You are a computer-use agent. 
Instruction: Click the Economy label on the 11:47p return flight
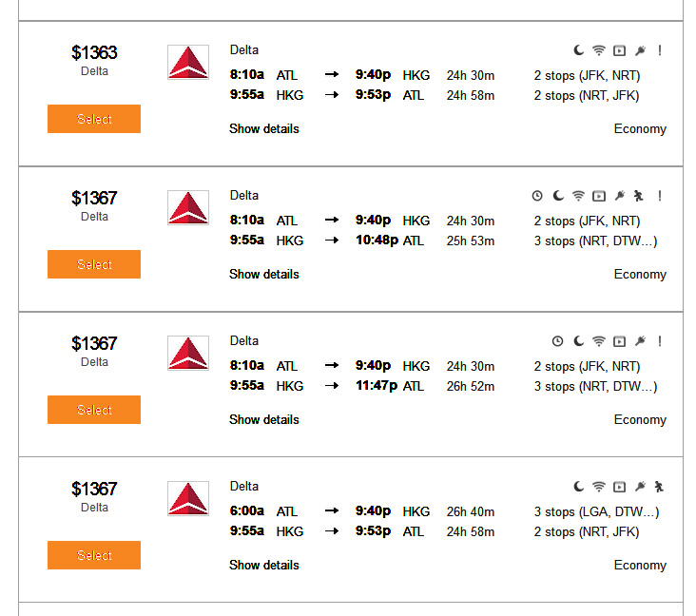coord(640,419)
